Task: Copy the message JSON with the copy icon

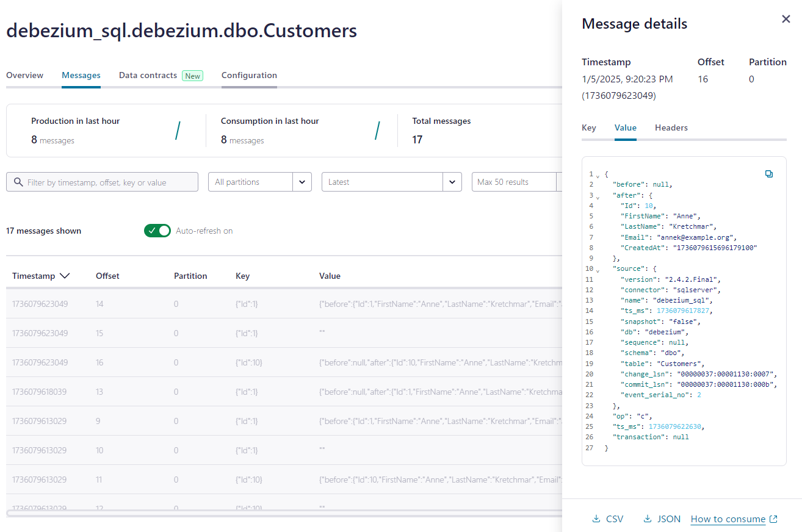Action: click(x=769, y=174)
